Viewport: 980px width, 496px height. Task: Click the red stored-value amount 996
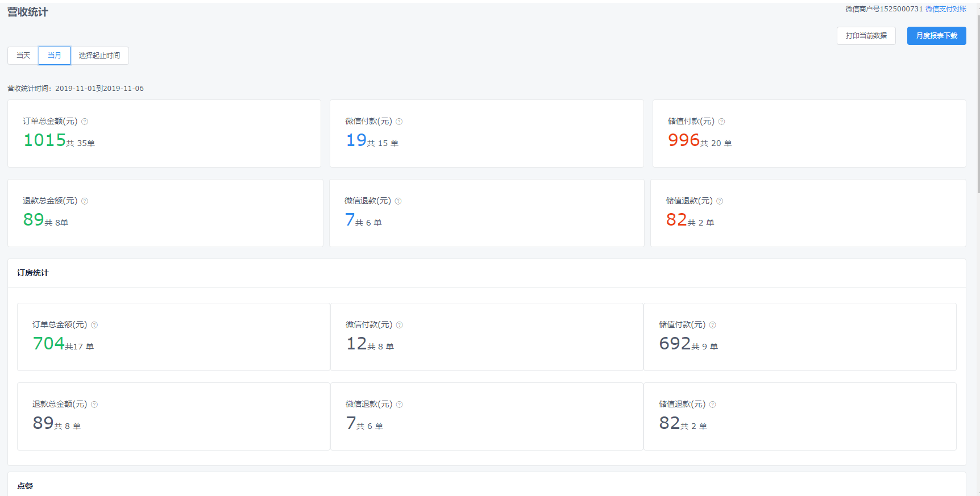(x=684, y=140)
